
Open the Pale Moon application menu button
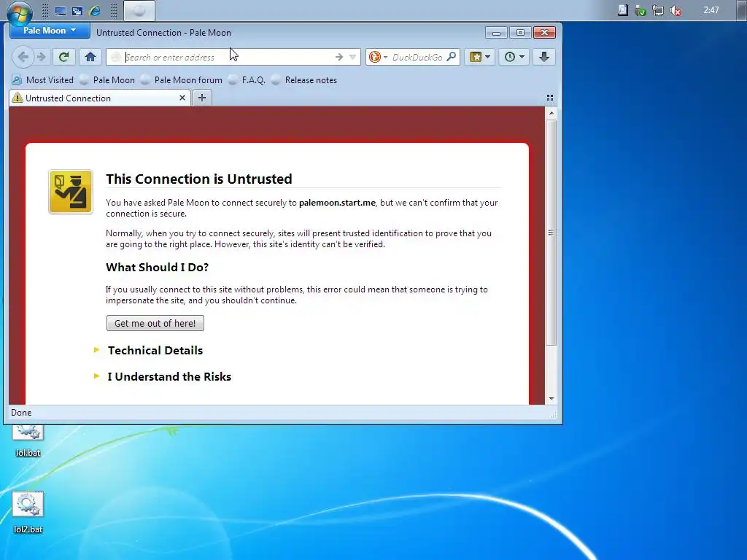tap(50, 31)
